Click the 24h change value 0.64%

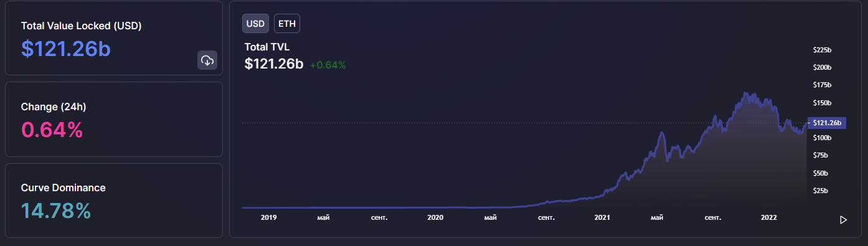(x=52, y=130)
